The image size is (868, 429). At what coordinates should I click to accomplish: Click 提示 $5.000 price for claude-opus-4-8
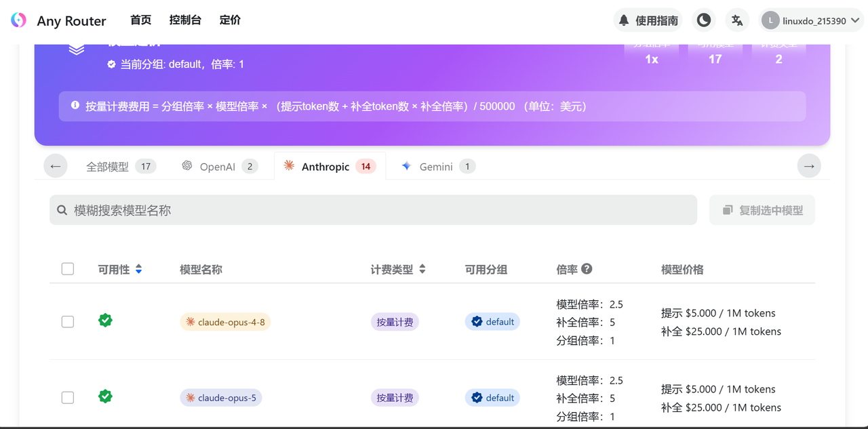[x=718, y=313]
